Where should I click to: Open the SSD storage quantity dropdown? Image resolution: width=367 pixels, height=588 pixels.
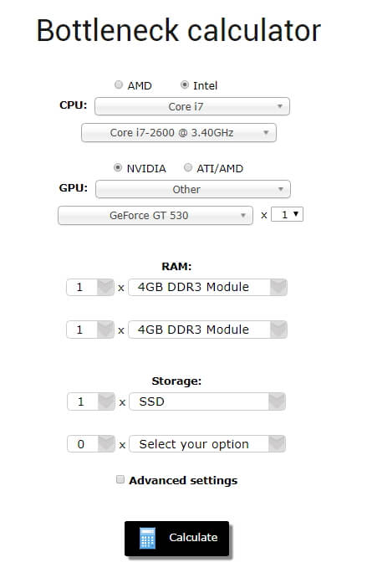91,401
